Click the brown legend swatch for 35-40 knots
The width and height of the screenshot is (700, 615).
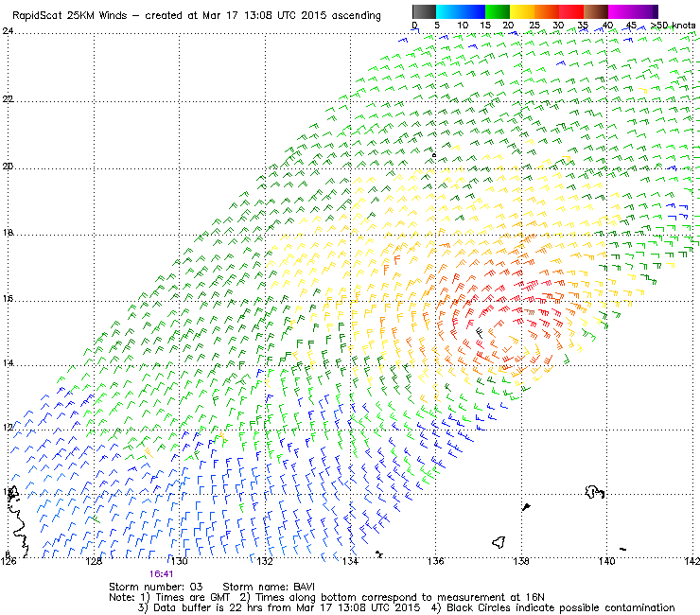click(x=596, y=11)
